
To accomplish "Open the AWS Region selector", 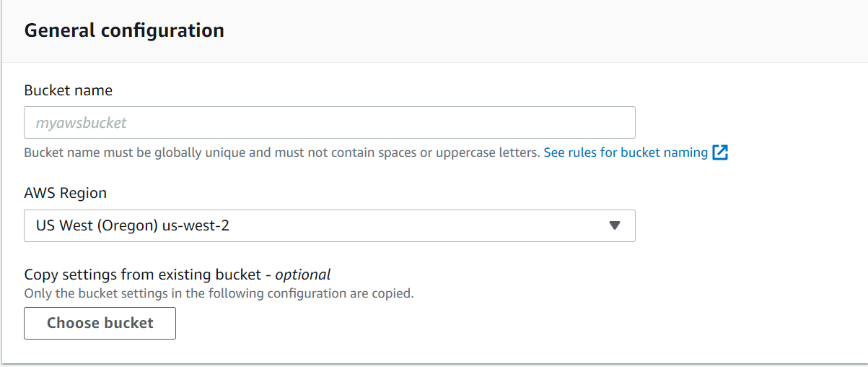I will tap(329, 225).
